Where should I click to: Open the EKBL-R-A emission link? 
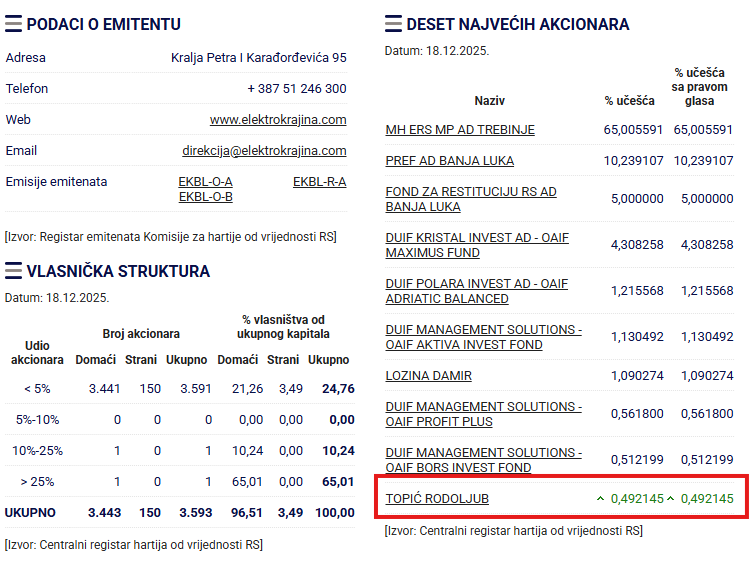coord(319,182)
